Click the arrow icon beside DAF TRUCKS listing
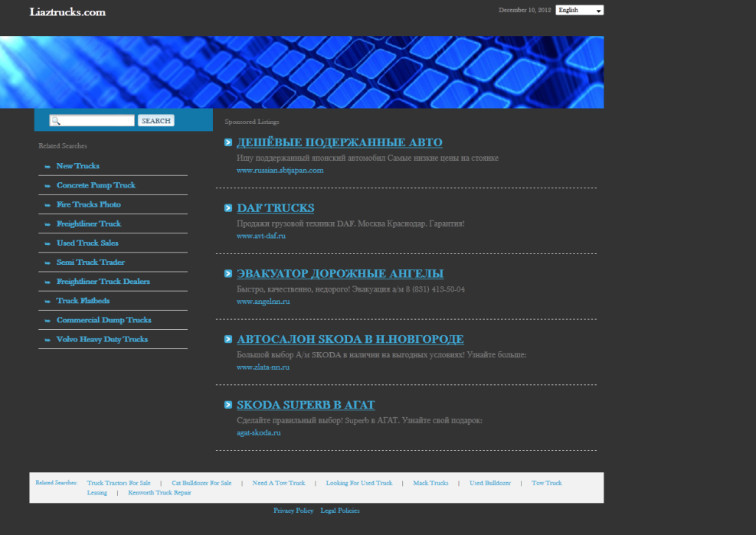This screenshot has width=756, height=535. click(227, 207)
